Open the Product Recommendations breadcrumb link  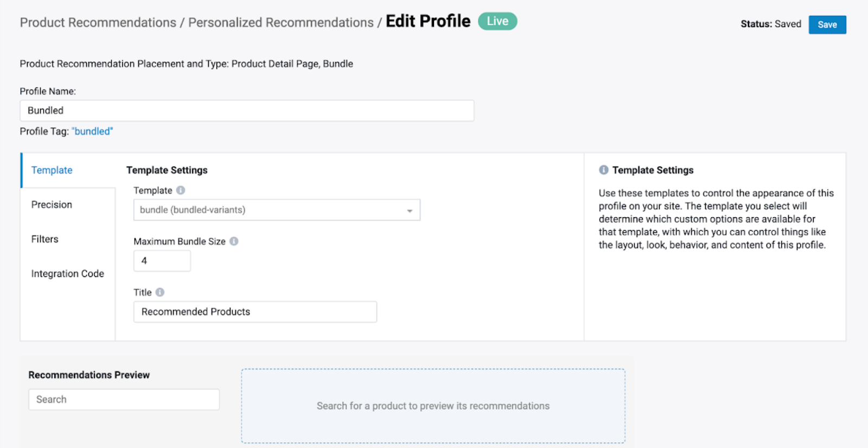pos(98,22)
